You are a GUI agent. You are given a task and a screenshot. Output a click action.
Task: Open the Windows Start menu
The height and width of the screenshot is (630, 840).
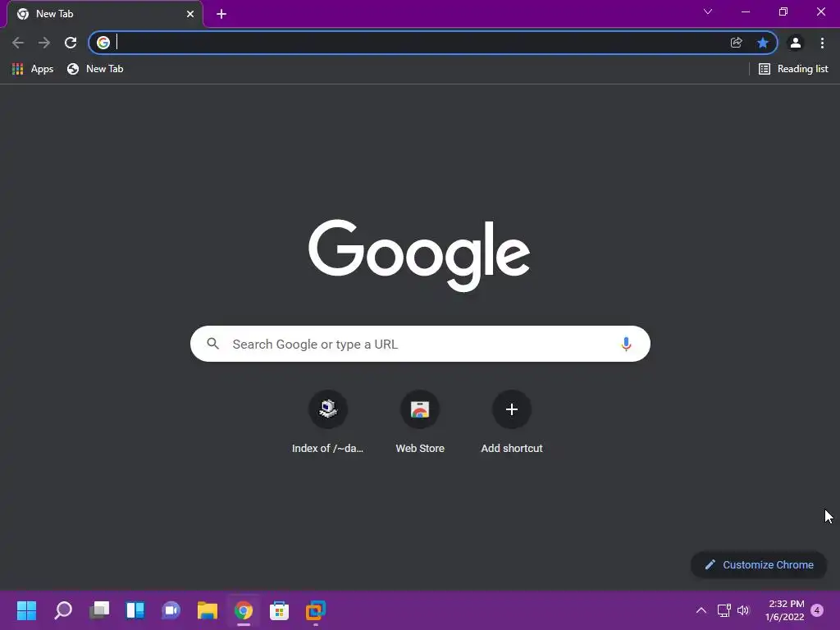26,610
